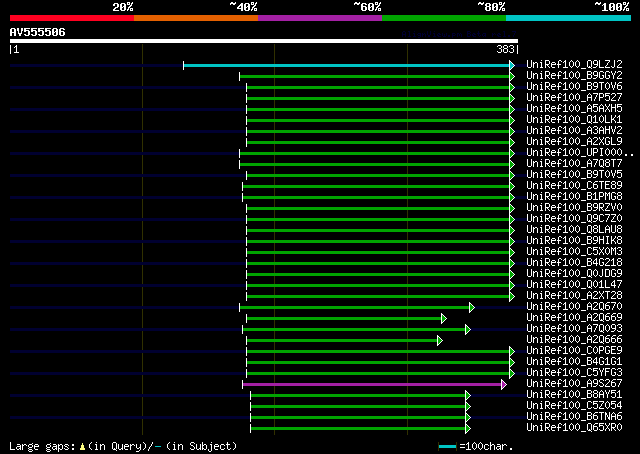This screenshot has width=640, height=454.
Task: Select the UniRef100_Q65XR0 subject
Action: pos(574,428)
